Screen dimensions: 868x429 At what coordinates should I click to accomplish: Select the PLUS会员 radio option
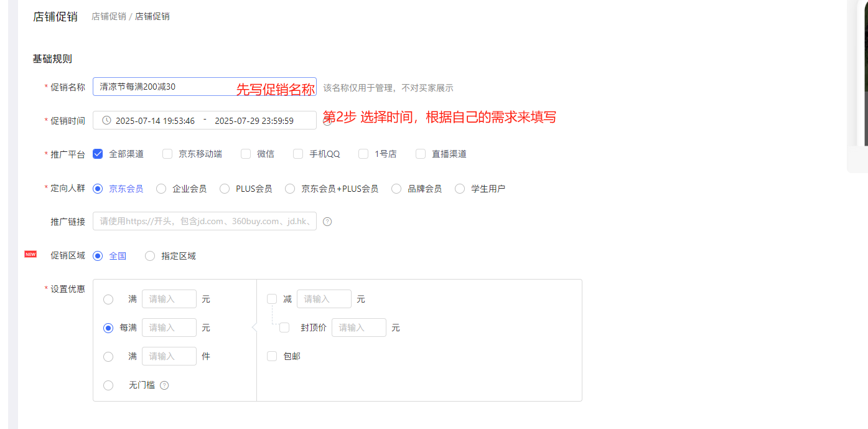pos(225,189)
